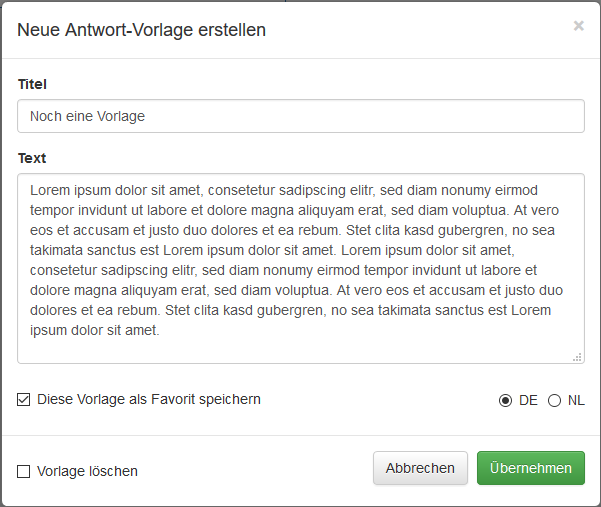Click the 'Titel' field label

click(x=32, y=85)
